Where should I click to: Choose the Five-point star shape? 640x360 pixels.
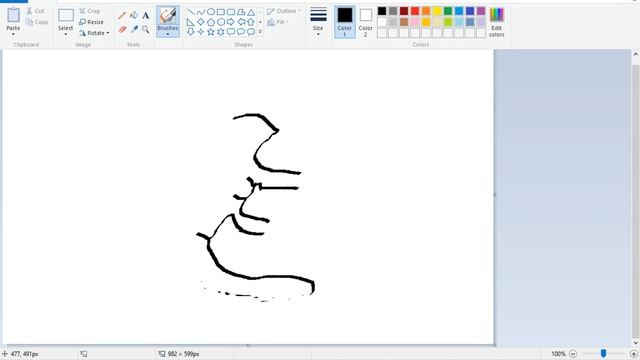(x=211, y=31)
